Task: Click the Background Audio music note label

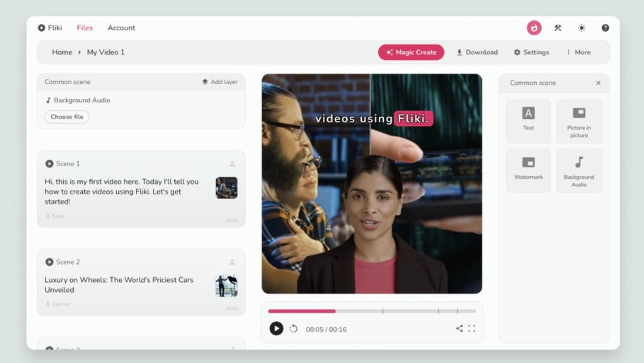Action: click(x=77, y=100)
